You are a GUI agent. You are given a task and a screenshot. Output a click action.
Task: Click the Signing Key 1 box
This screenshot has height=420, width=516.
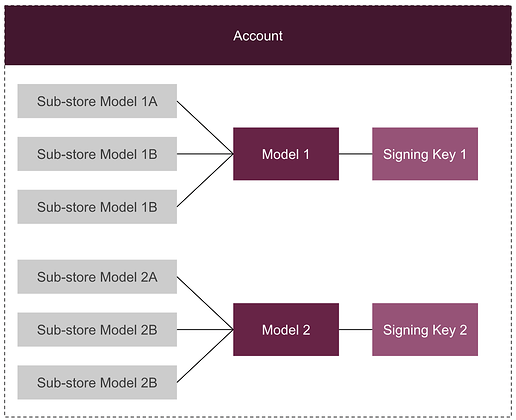pyautogui.click(x=425, y=154)
